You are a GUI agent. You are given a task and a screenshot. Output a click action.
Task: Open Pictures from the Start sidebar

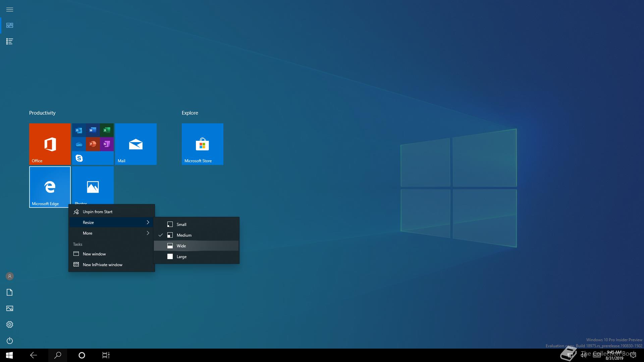click(x=10, y=308)
